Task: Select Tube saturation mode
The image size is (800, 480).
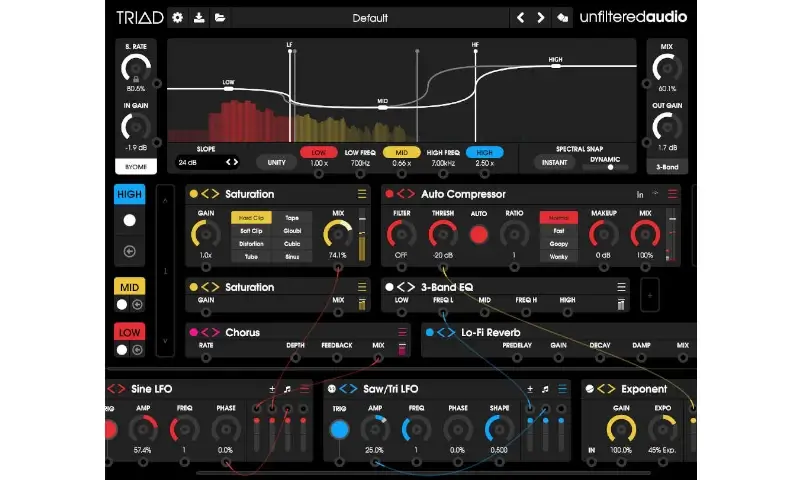Action: pyautogui.click(x=251, y=257)
